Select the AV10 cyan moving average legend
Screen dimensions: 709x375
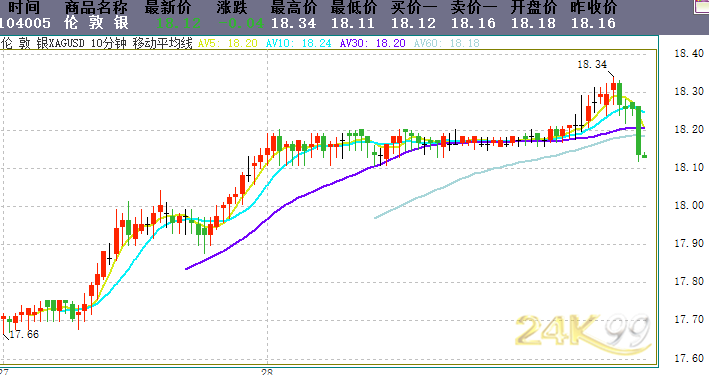pyautogui.click(x=298, y=43)
